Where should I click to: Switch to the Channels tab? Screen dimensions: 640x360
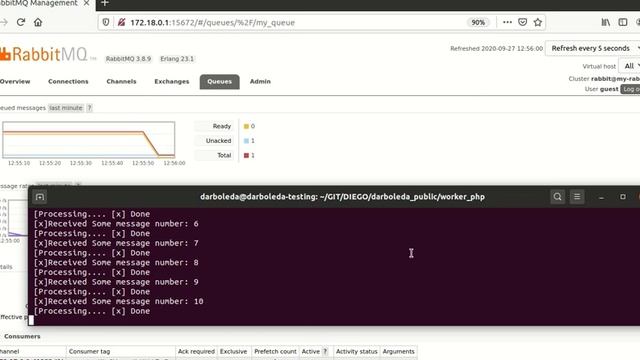coord(121,81)
